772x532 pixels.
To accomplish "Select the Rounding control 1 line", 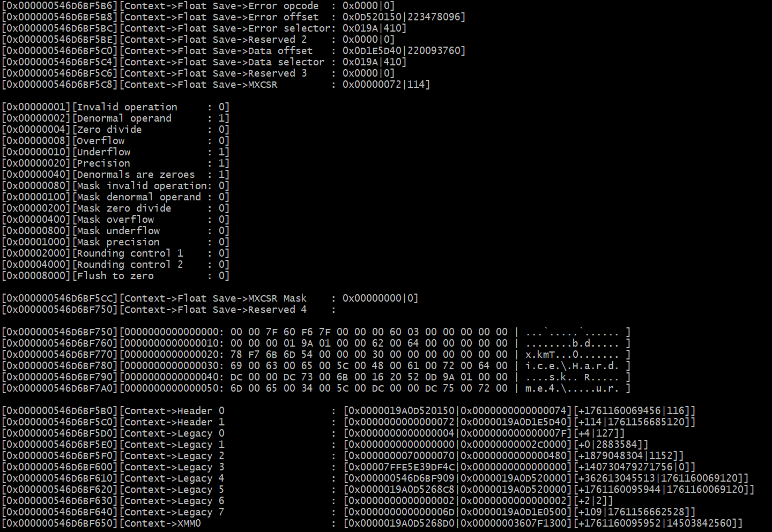I will tap(115, 253).
